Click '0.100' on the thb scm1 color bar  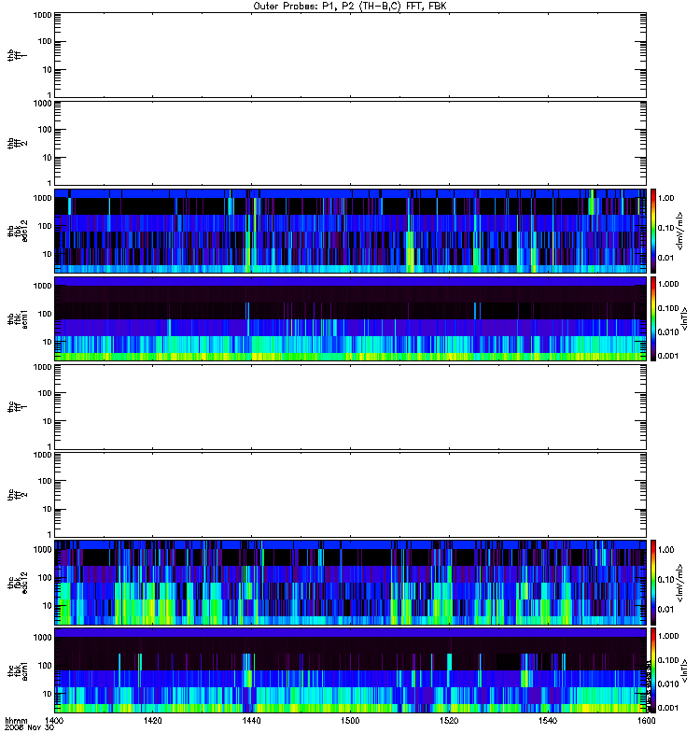[668, 308]
